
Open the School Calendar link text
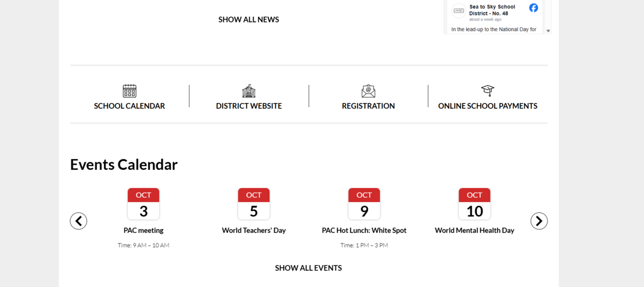click(x=129, y=106)
